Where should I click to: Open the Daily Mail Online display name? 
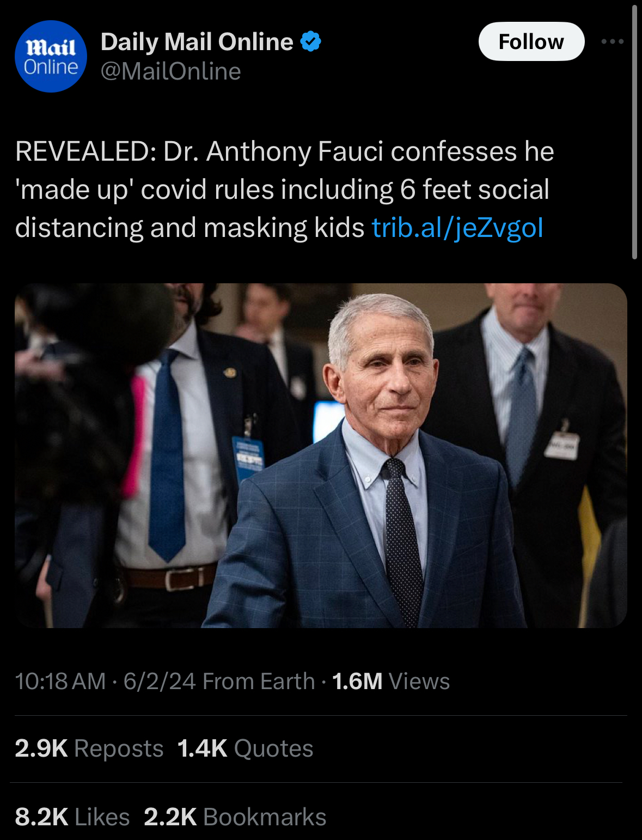197,42
